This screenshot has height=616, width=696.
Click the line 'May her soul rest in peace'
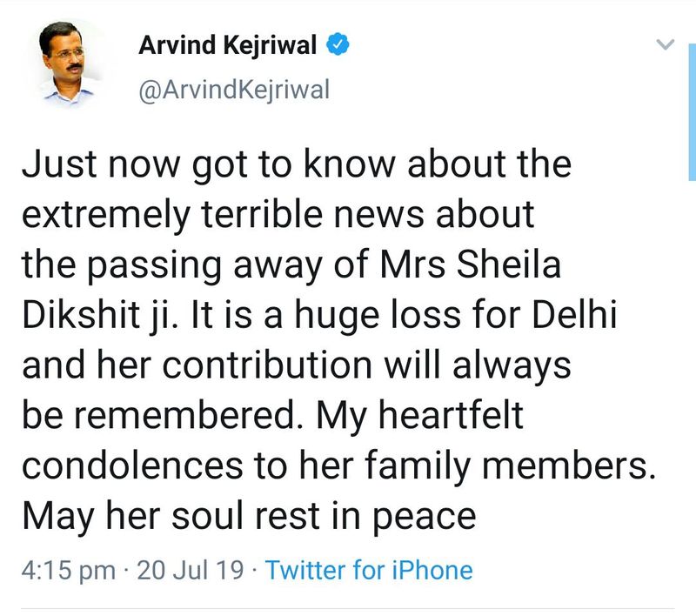tap(249, 517)
